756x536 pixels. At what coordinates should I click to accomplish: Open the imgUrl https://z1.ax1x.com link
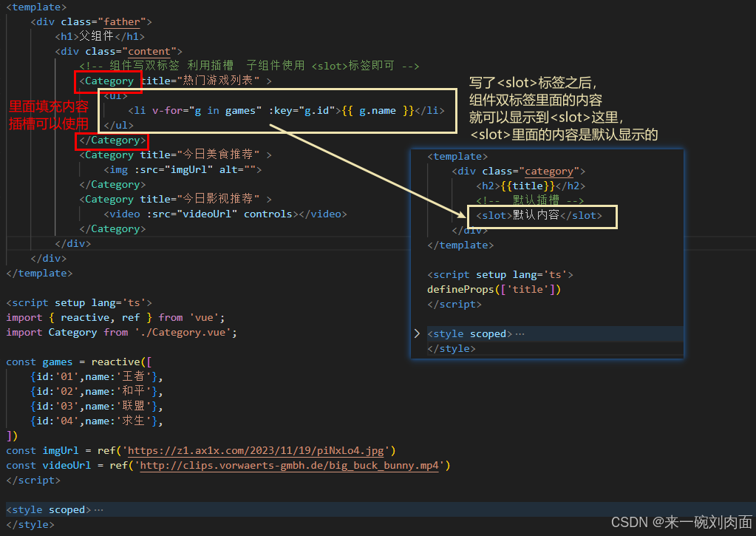[x=256, y=450]
